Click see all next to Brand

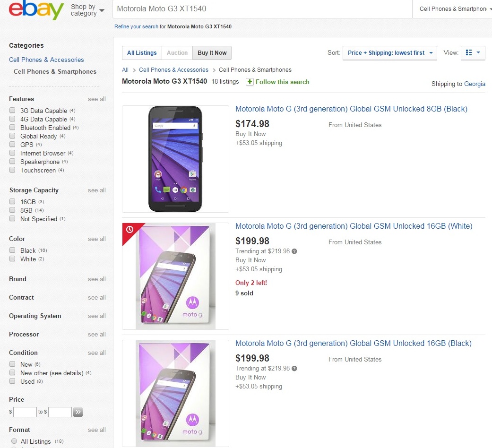point(96,279)
